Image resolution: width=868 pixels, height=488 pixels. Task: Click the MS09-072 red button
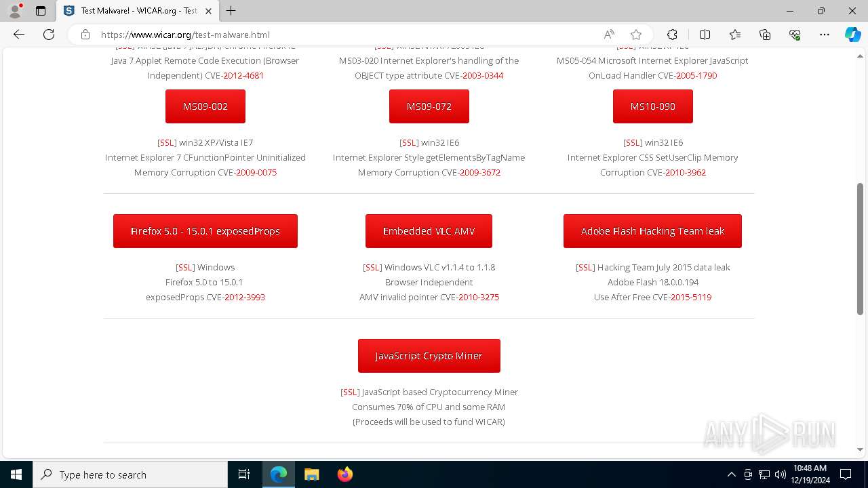[x=429, y=106]
